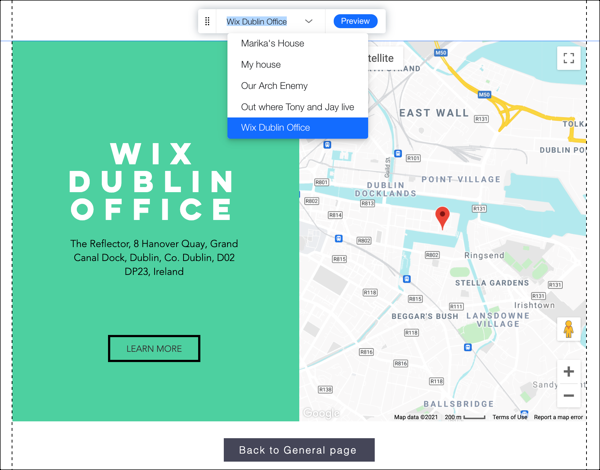Pick Out where Tony and Jay live
Image resolution: width=600 pixels, height=470 pixels.
click(297, 107)
